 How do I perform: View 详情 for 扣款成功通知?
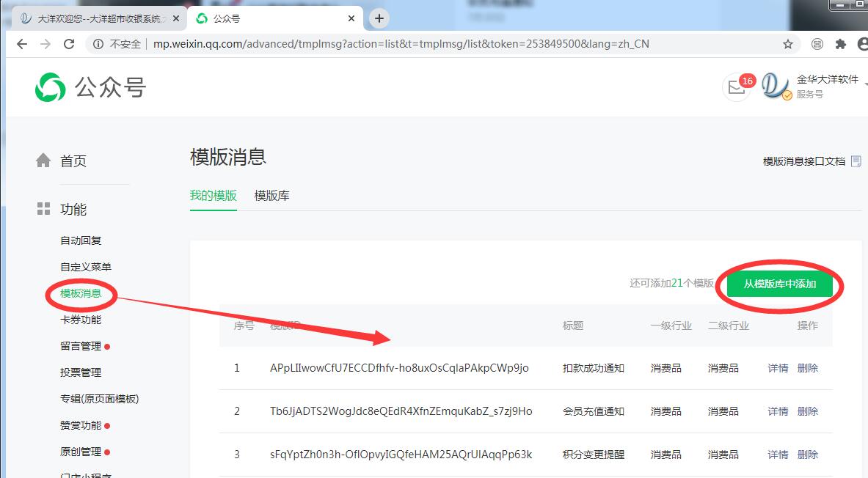(x=778, y=369)
